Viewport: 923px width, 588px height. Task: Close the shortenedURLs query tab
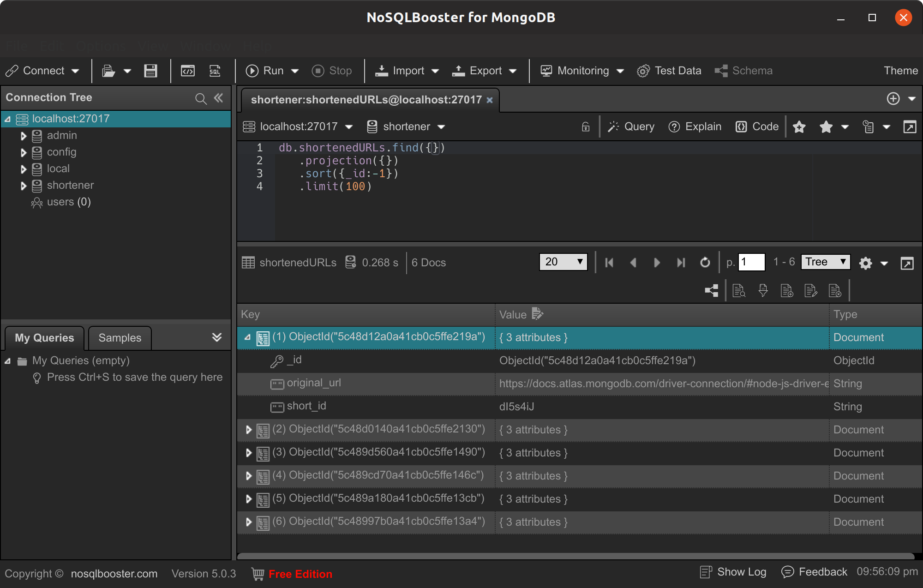[x=490, y=100]
